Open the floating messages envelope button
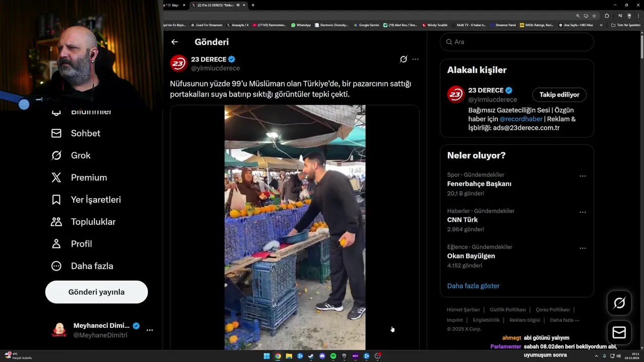The image size is (644, 362). (619, 333)
